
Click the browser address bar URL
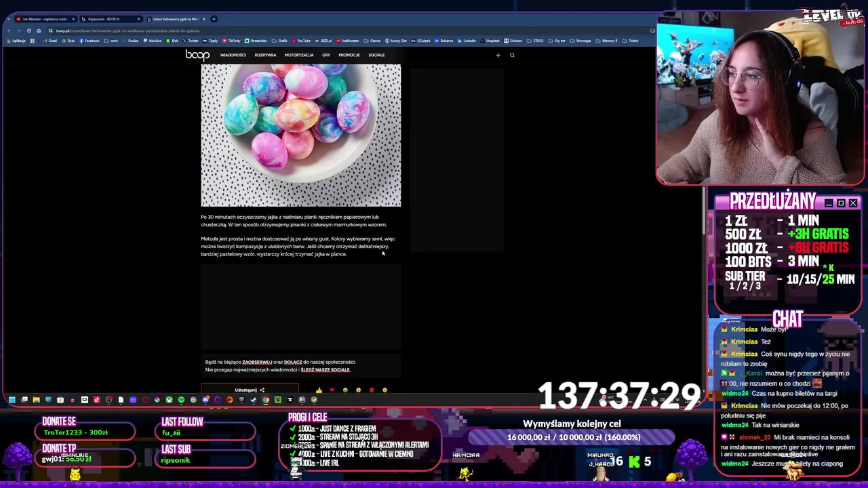click(x=127, y=30)
